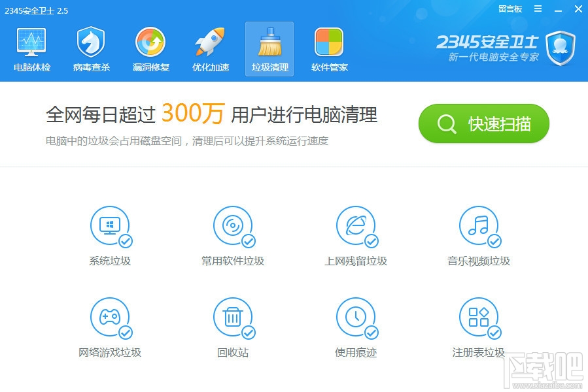Image resolution: width=588 pixels, height=392 pixels.
Task: Click the 300万 highlighted statistic text
Action: click(x=193, y=114)
